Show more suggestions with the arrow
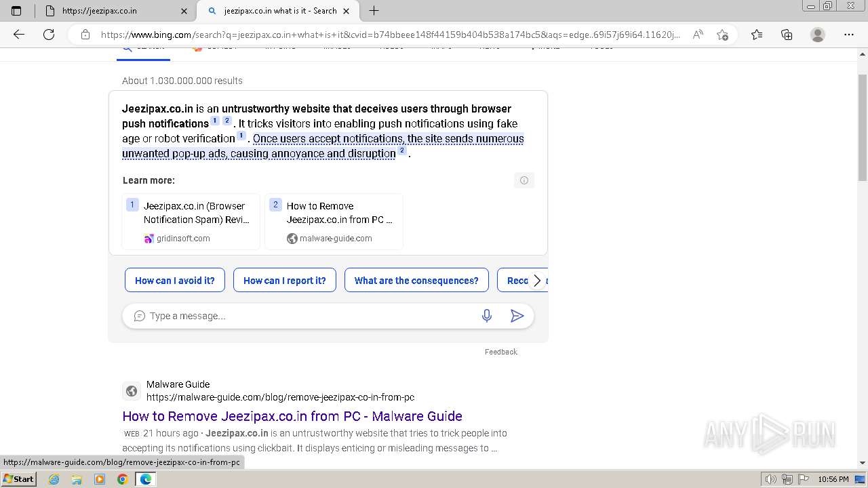Viewport: 868px width, 488px height. 537,281
